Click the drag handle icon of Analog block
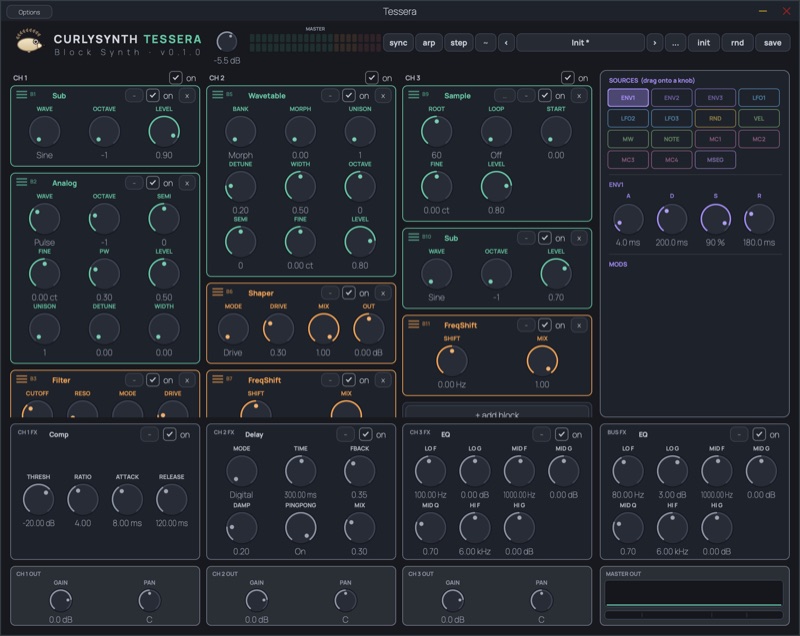800x636 pixels. 21,182
